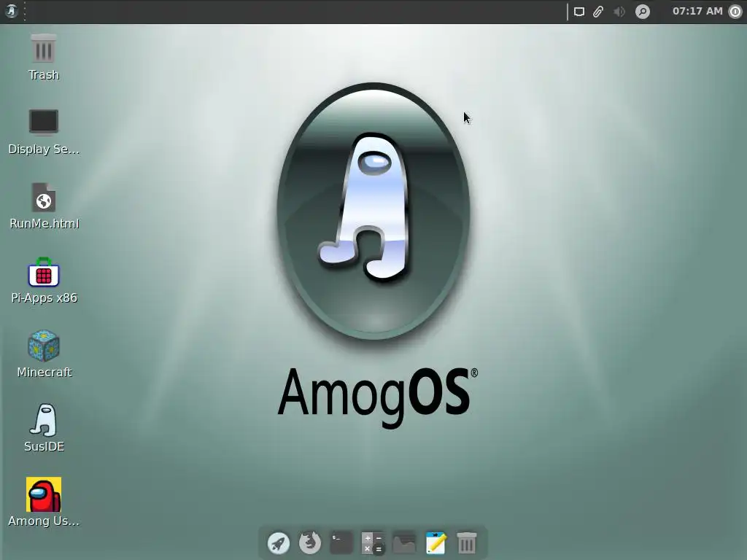Click the volume speaker icon in the panel
747x560 pixels.
click(x=619, y=12)
